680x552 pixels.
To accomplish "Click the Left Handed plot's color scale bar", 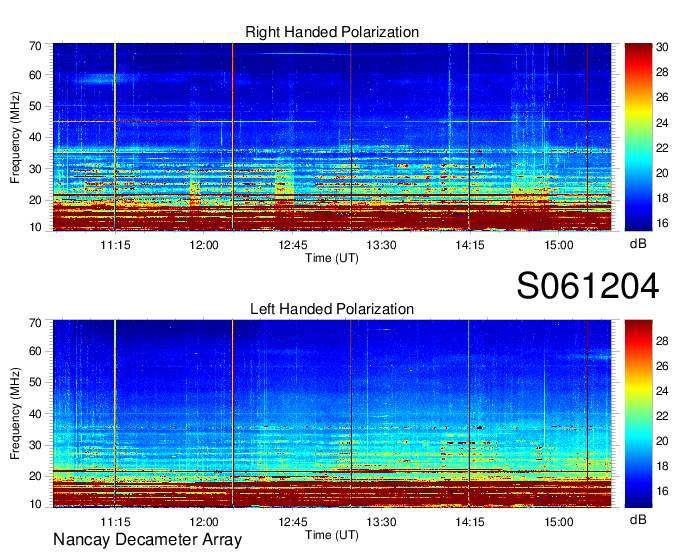I will click(x=638, y=414).
